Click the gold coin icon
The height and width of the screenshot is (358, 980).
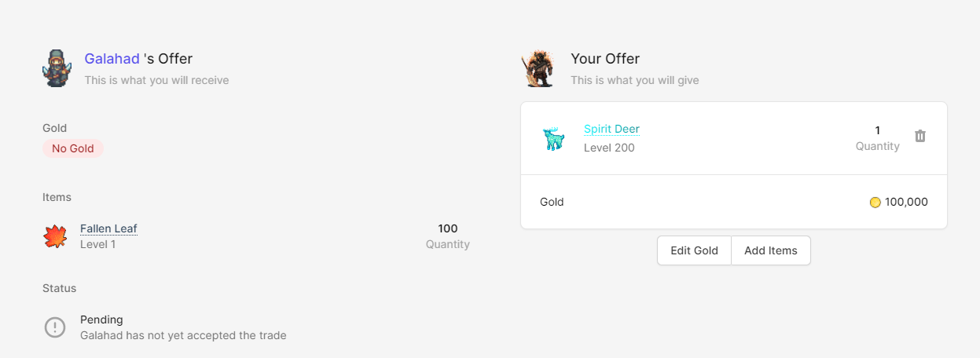[x=875, y=203]
